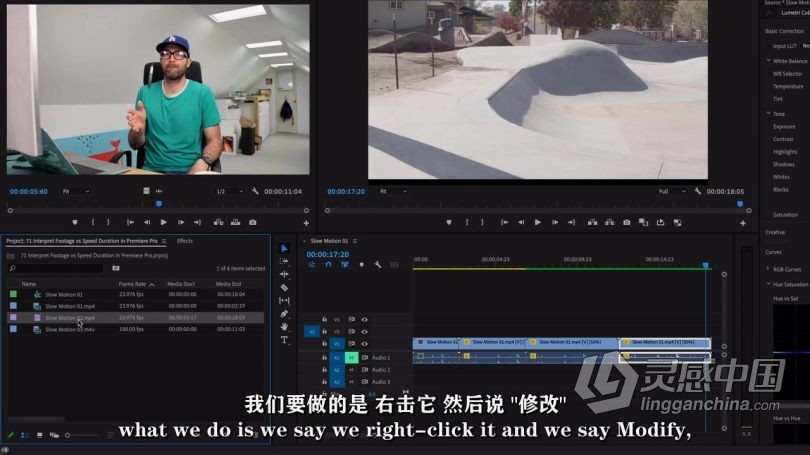Mark Out point in Program monitor
Image resolution: width=810 pixels, height=455 pixels.
coord(482,222)
